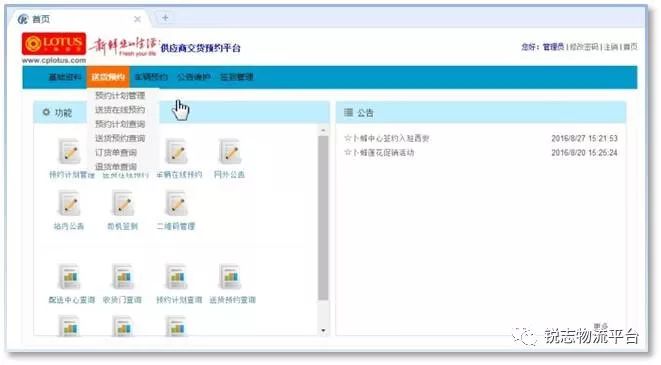
Task: Open the 二维码管理 pencil icon
Action: pos(177,204)
